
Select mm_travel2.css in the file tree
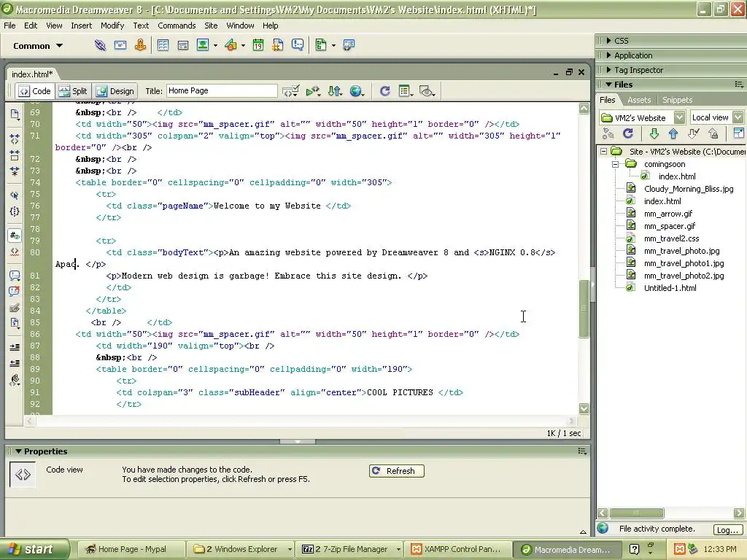coord(671,238)
